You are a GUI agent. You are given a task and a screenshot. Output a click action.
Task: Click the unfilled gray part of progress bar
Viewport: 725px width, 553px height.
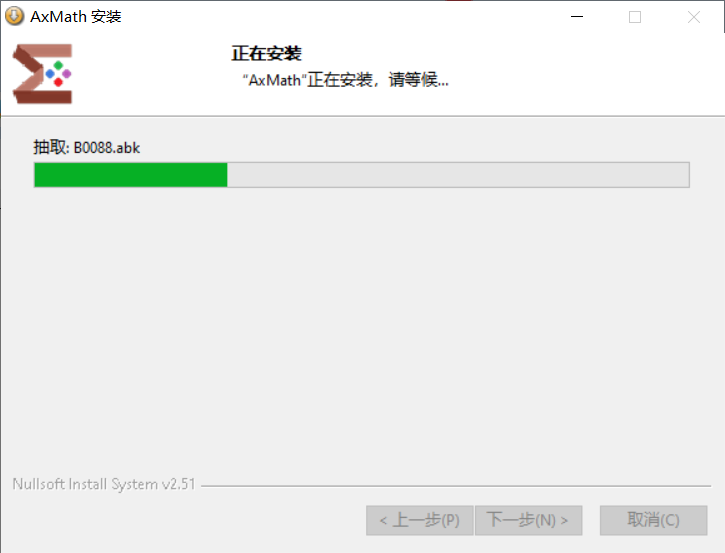(458, 175)
